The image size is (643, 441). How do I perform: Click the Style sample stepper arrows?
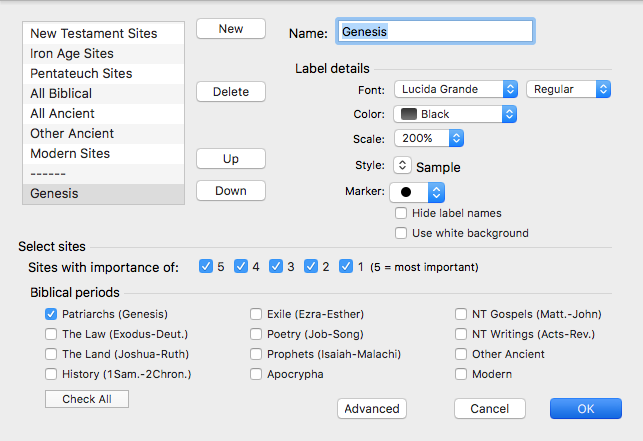tap(403, 166)
